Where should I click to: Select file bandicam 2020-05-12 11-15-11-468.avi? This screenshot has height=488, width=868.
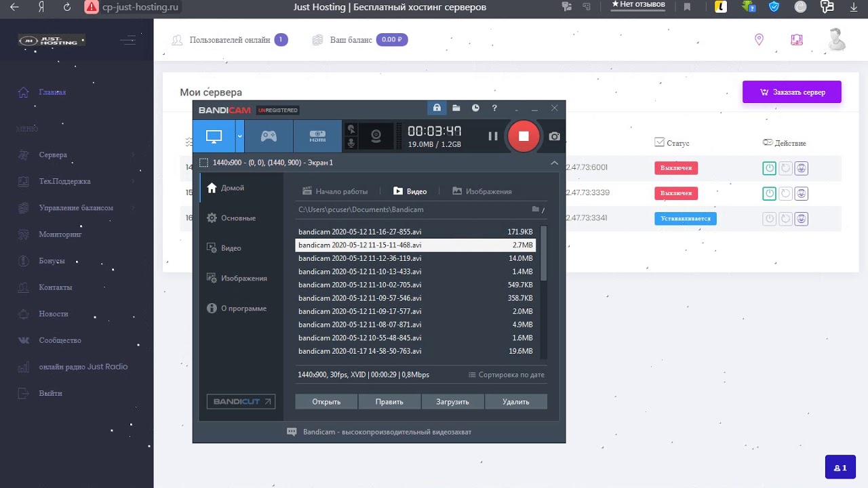415,245
